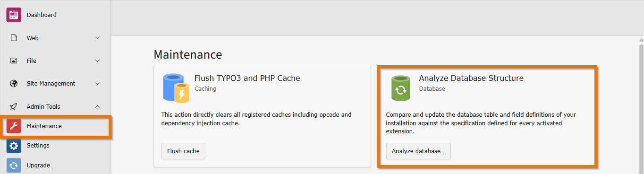Click the File menu label text
The height and width of the screenshot is (174, 644).
31,61
